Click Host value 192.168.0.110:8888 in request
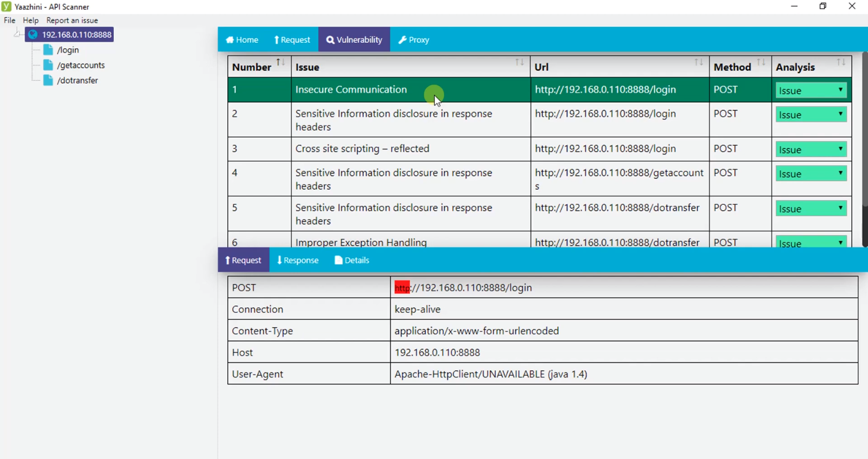This screenshot has width=868, height=459. [x=437, y=352]
